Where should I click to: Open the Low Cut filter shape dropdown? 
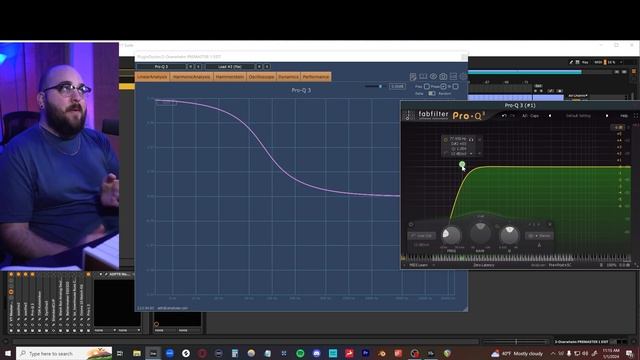(x=422, y=236)
